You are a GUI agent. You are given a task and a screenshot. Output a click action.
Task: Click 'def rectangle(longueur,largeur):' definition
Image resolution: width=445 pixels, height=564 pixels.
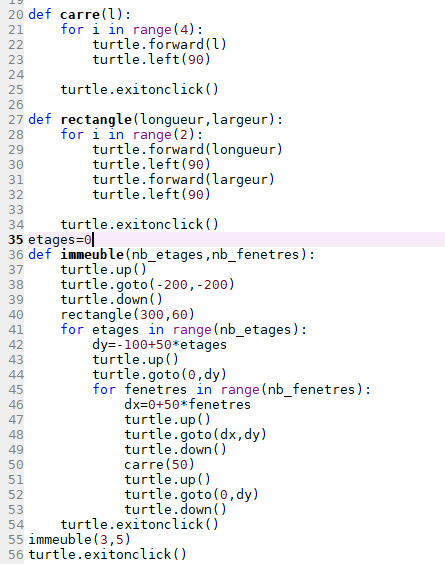click(x=155, y=120)
